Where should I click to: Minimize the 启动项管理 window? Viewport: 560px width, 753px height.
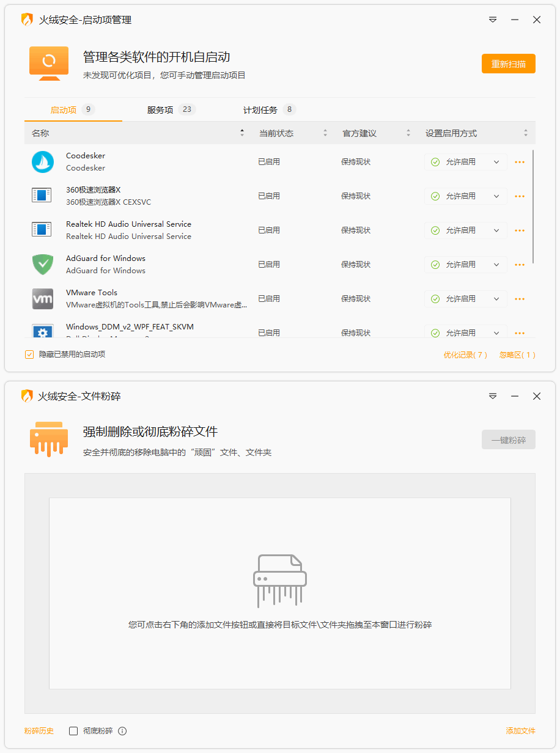pyautogui.click(x=515, y=20)
